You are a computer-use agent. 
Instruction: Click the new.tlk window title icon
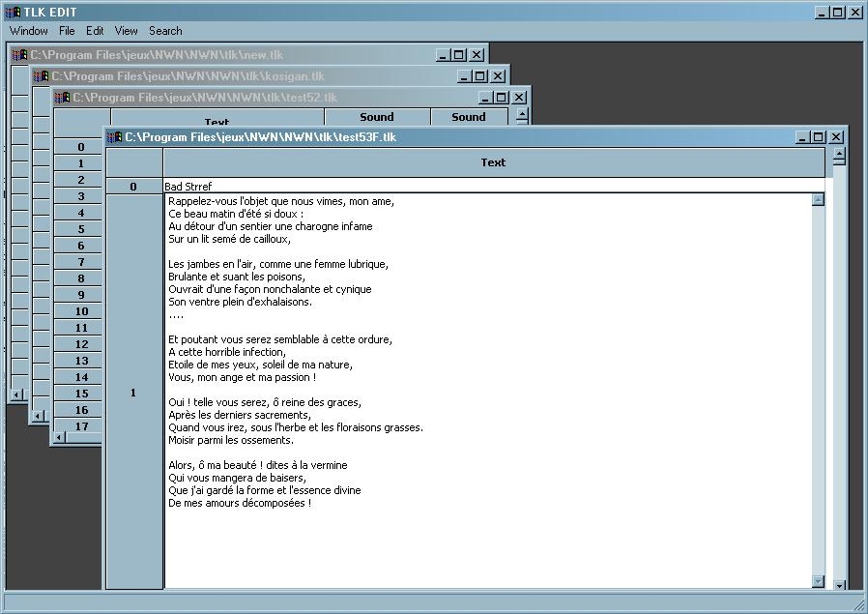(19, 55)
